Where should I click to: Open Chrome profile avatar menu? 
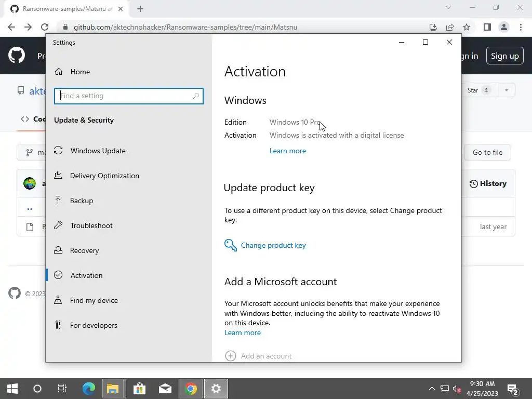tap(504, 27)
